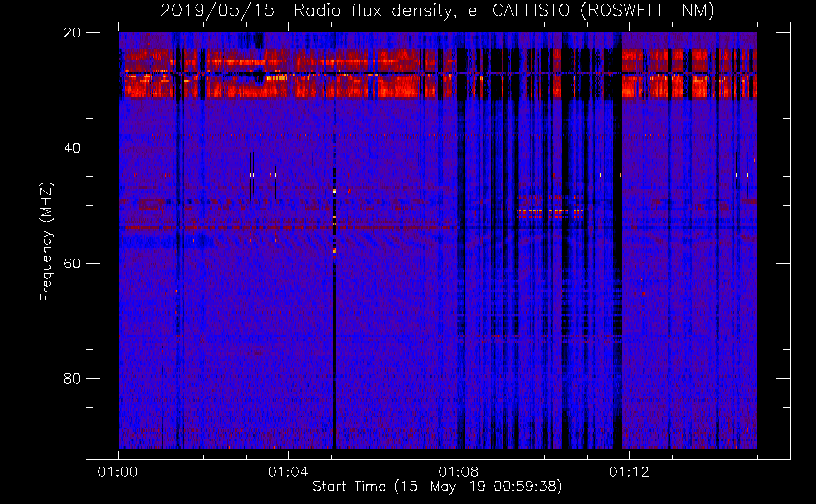
Task: Click the 'Start Time (15-May-19 00:59:38)' label
Action: tap(437, 487)
